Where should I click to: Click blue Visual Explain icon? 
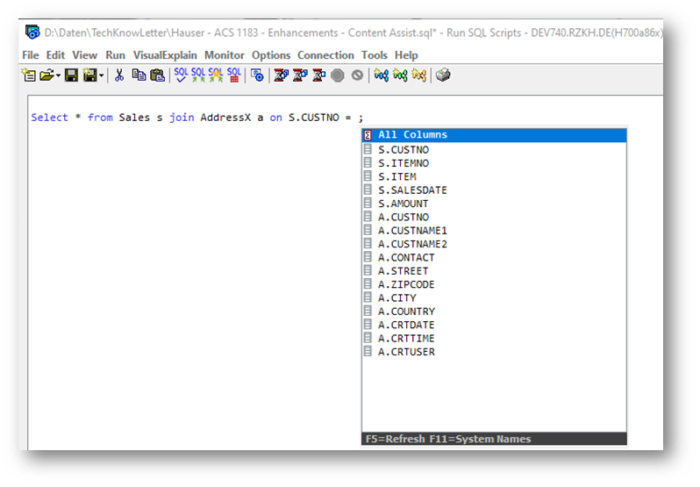(381, 75)
